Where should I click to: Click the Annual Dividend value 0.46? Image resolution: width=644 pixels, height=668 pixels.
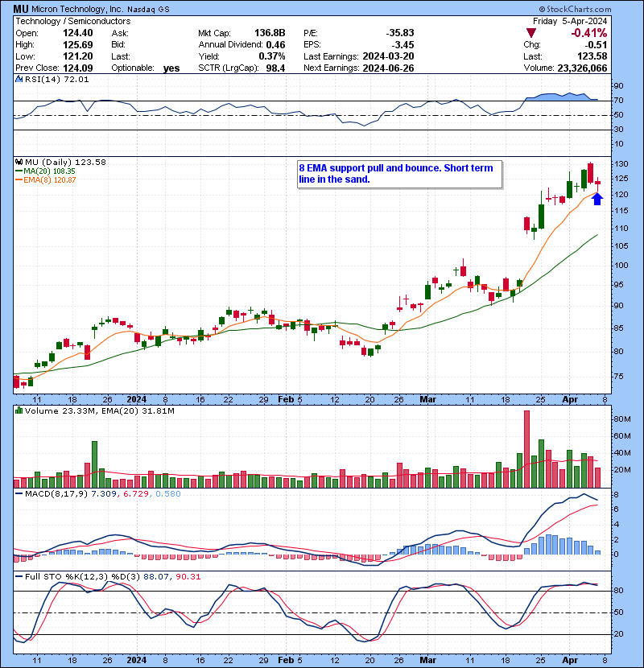[276, 45]
